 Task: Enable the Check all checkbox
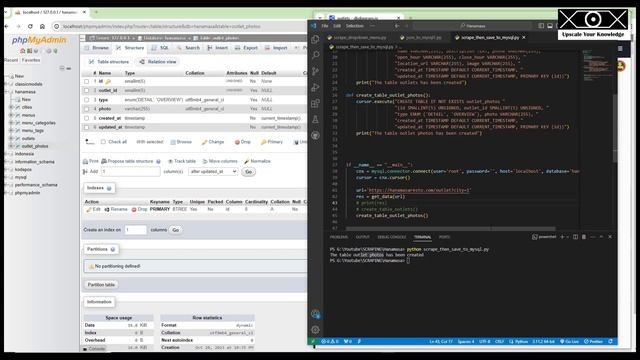tap(103, 142)
